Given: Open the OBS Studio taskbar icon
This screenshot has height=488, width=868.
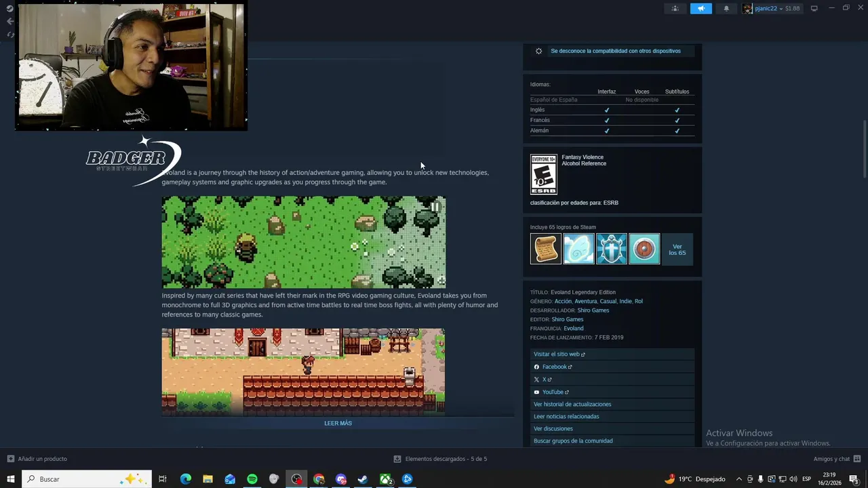Looking at the screenshot, I should tap(297, 479).
